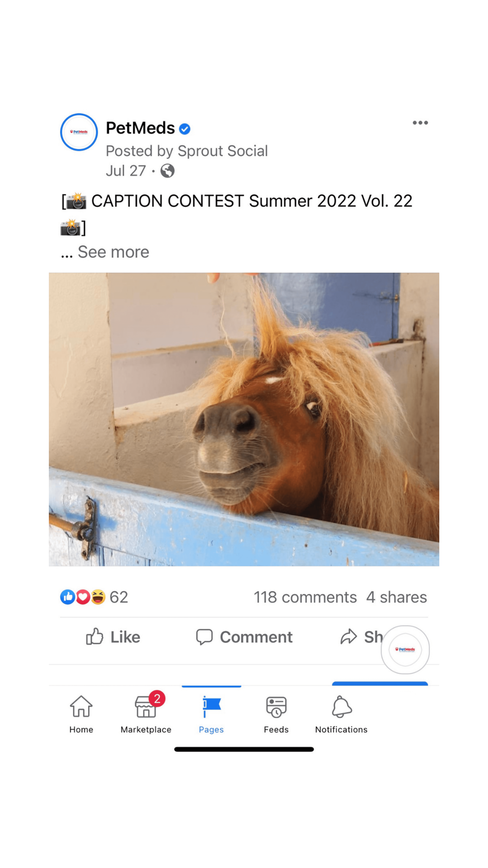Screen dimensions: 488x868
Task: Tap the heart reaction icon
Action: [83, 597]
